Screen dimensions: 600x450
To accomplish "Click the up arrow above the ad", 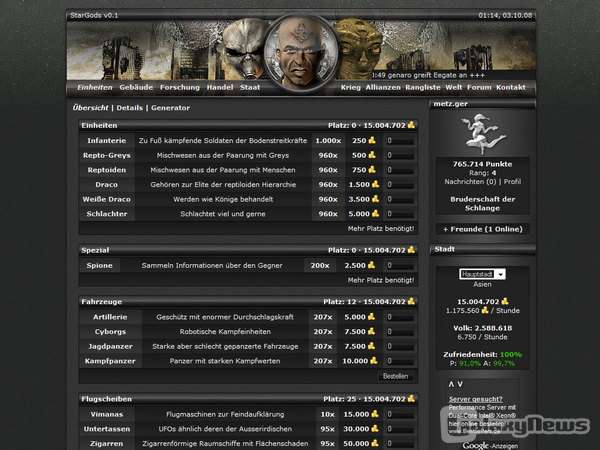I will (x=451, y=384).
